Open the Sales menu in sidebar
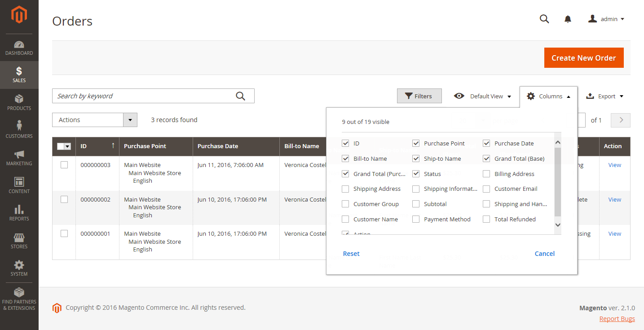644x330 pixels. 19,75
